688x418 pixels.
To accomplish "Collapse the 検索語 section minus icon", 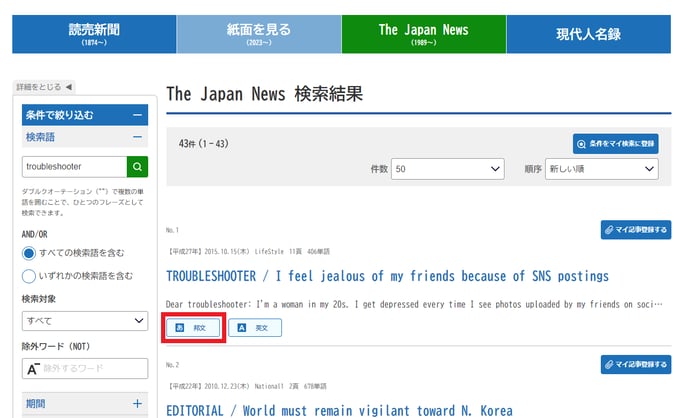I will 137,138.
